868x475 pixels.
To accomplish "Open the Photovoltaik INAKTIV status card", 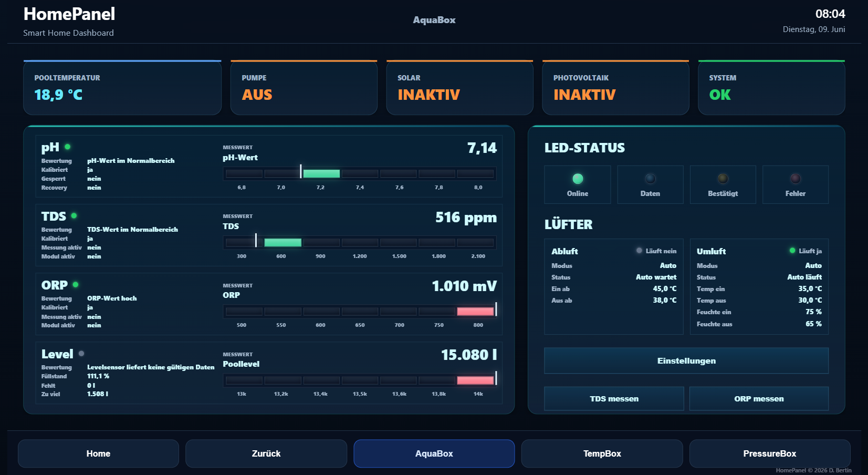I will pyautogui.click(x=615, y=87).
